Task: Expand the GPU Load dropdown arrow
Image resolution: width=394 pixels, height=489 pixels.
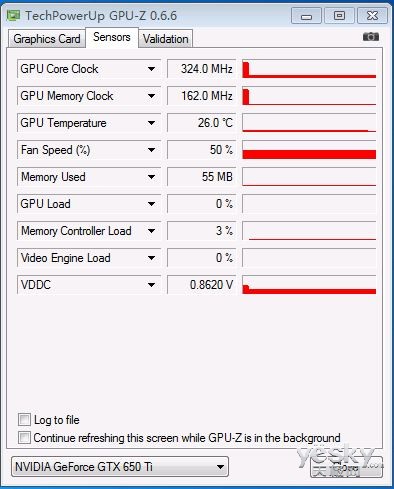Action: point(151,204)
